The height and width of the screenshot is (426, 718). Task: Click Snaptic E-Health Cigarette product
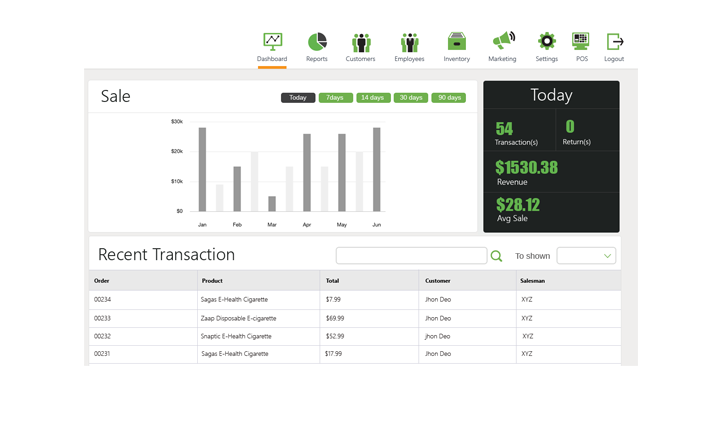[236, 336]
